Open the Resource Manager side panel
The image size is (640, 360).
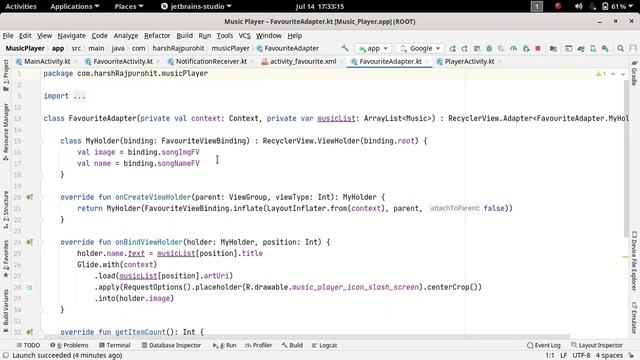(6, 131)
